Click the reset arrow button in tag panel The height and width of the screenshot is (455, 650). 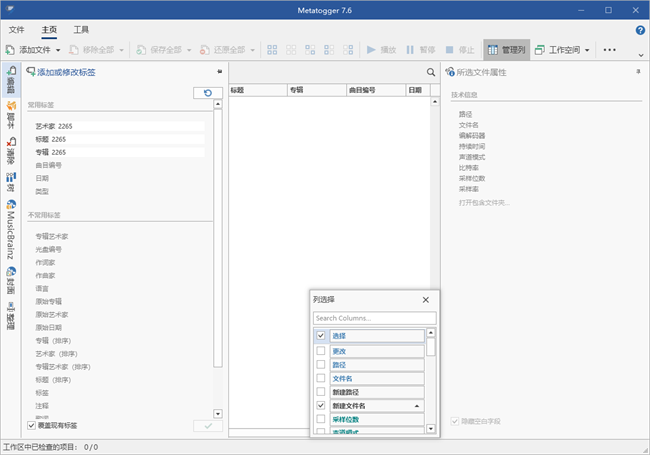click(207, 93)
